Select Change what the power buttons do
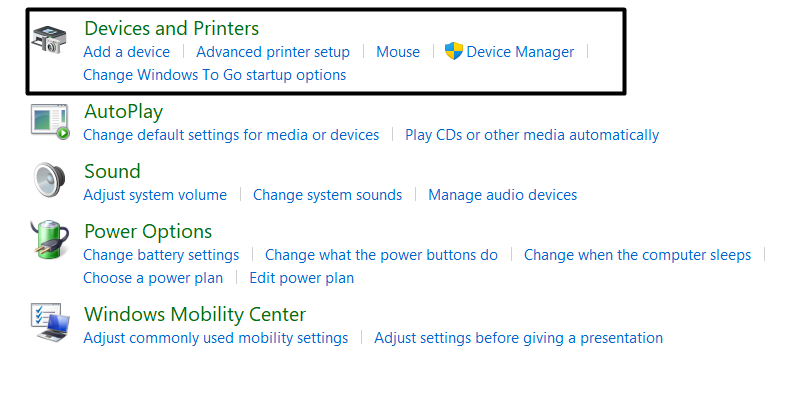 [x=381, y=255]
